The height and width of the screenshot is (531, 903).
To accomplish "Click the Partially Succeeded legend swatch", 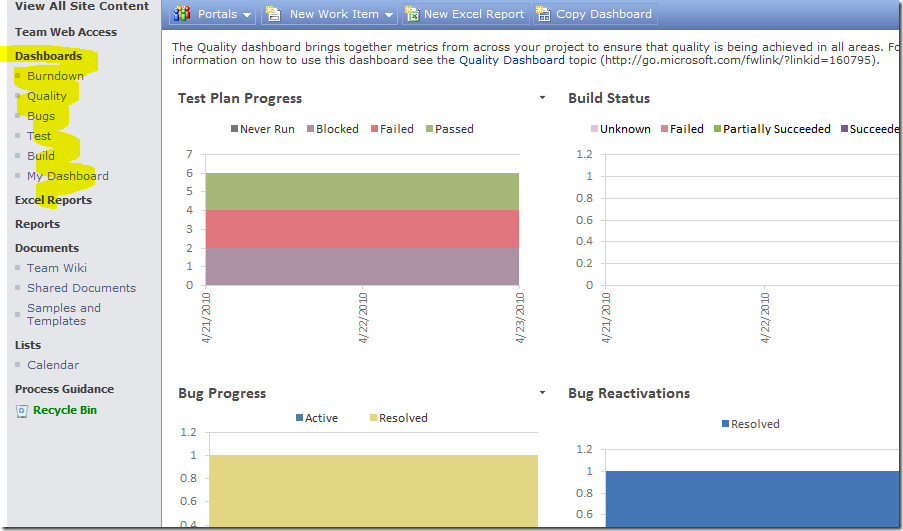I will pyautogui.click(x=718, y=128).
